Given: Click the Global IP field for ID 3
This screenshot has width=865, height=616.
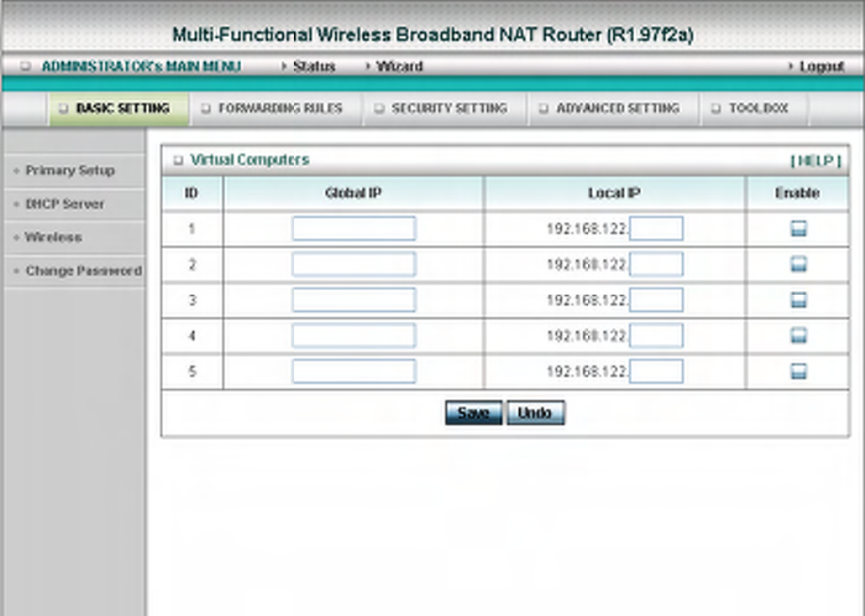Looking at the screenshot, I should tap(353, 300).
